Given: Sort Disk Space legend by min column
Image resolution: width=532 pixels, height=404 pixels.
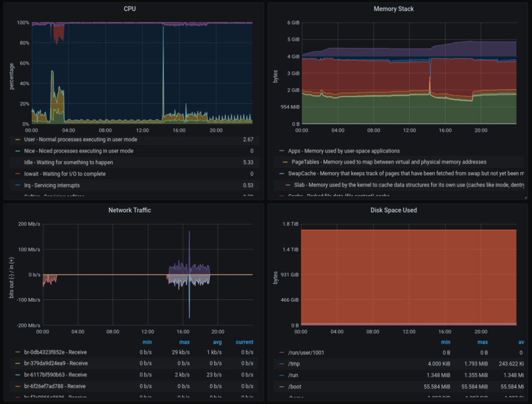Looking at the screenshot, I should click(446, 342).
